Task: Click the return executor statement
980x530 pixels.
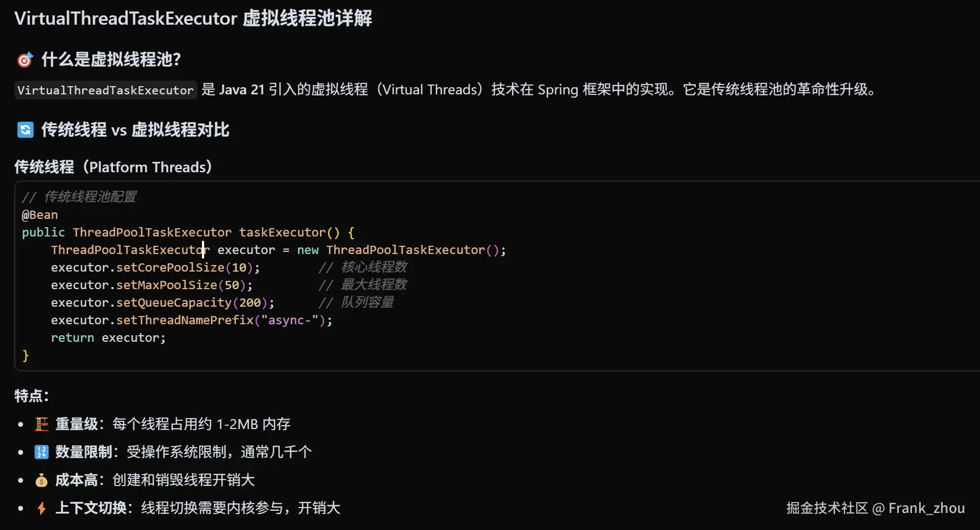Action: coord(108,337)
